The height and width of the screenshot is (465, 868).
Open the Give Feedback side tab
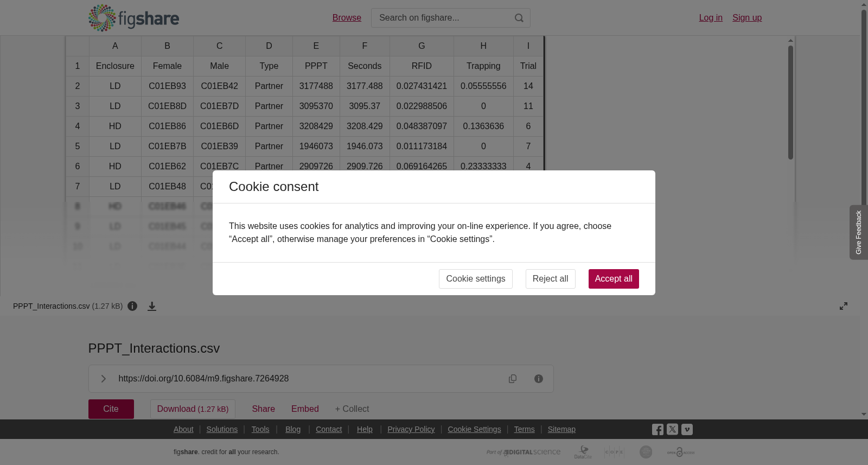(859, 232)
